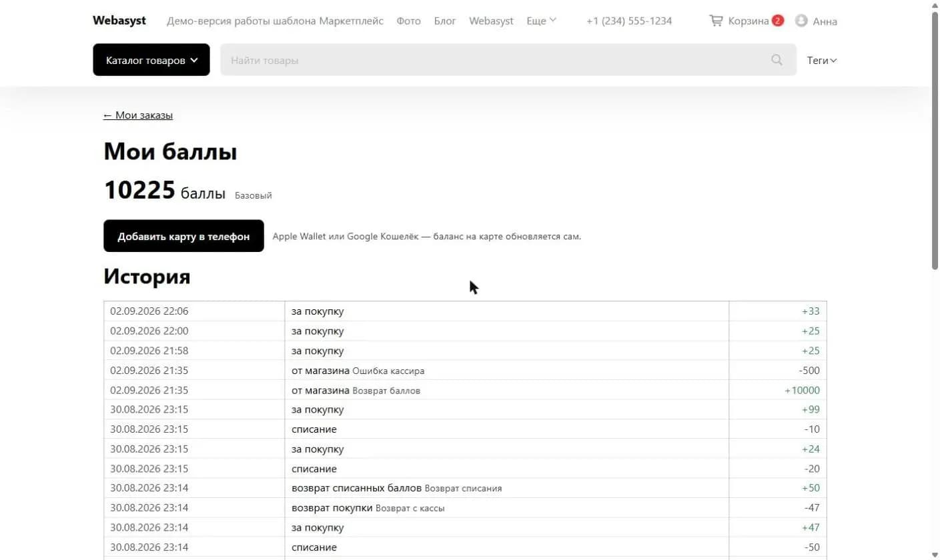Click the Базовый level label

pos(254,196)
